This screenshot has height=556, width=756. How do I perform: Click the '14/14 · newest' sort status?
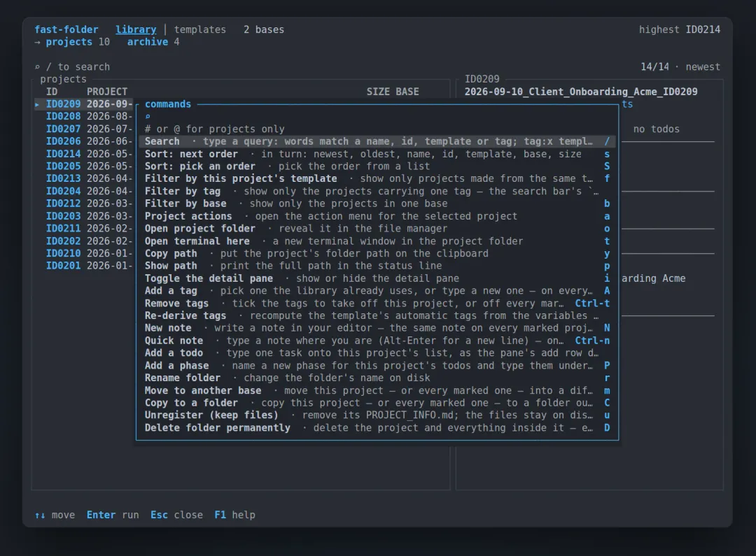click(x=680, y=67)
